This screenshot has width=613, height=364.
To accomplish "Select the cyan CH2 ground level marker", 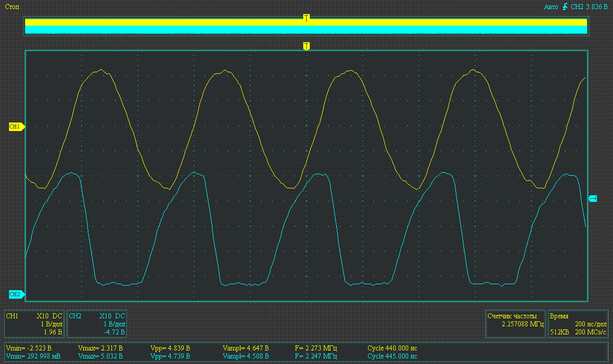I will pyautogui.click(x=17, y=294).
